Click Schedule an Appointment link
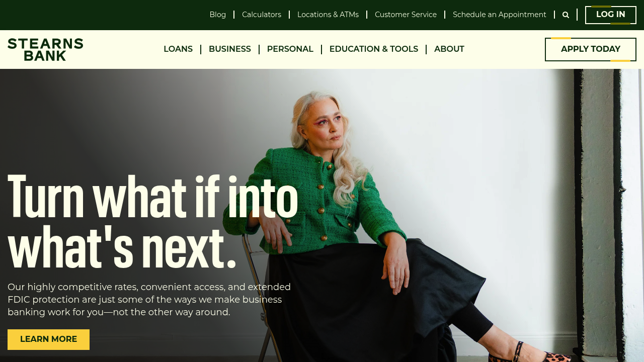Viewport: 644px width, 362px height. coord(500,15)
